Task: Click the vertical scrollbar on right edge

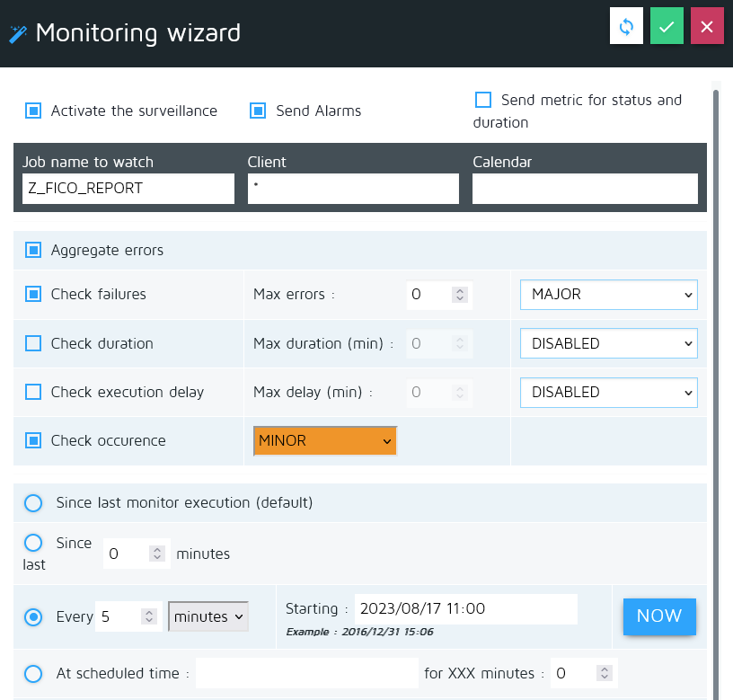Action: pyautogui.click(x=715, y=359)
